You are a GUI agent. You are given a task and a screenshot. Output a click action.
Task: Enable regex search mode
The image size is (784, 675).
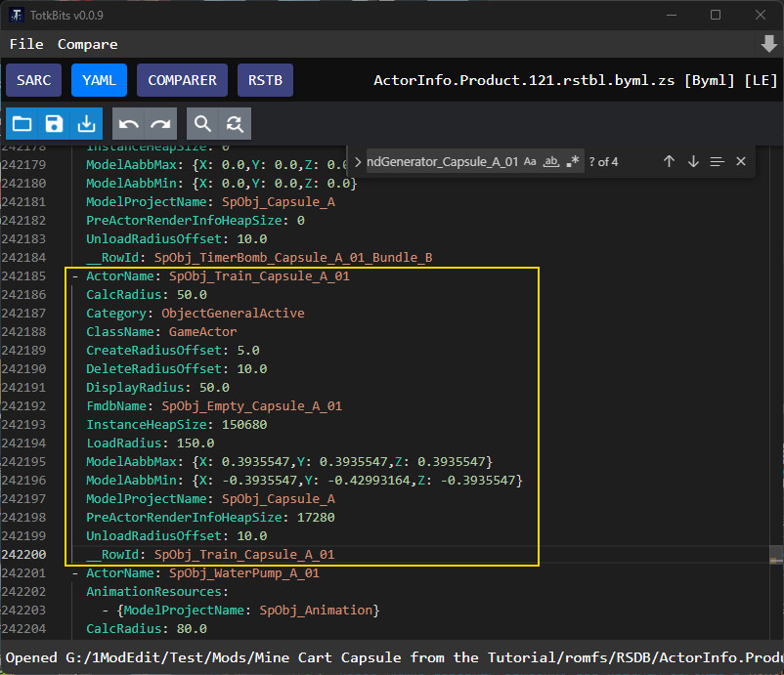pyautogui.click(x=573, y=161)
